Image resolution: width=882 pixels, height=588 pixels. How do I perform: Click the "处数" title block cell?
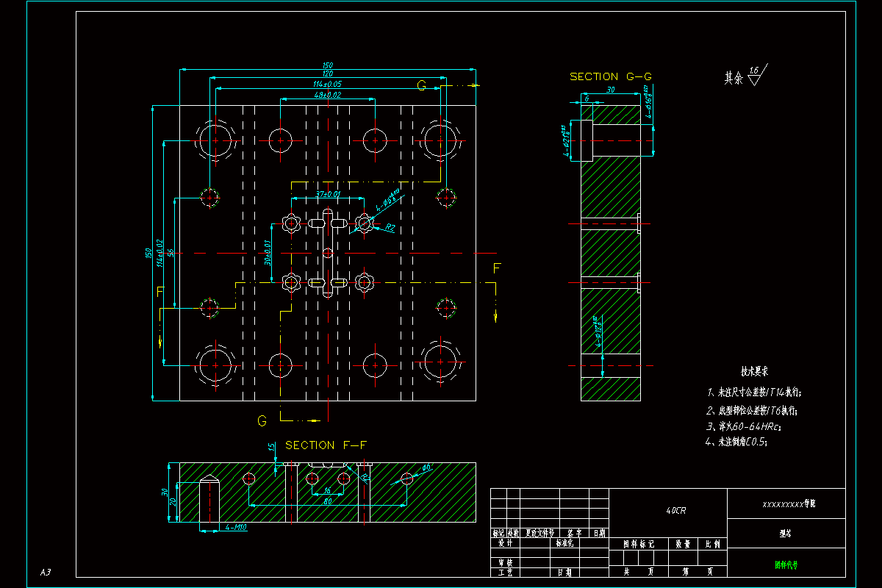[513, 533]
